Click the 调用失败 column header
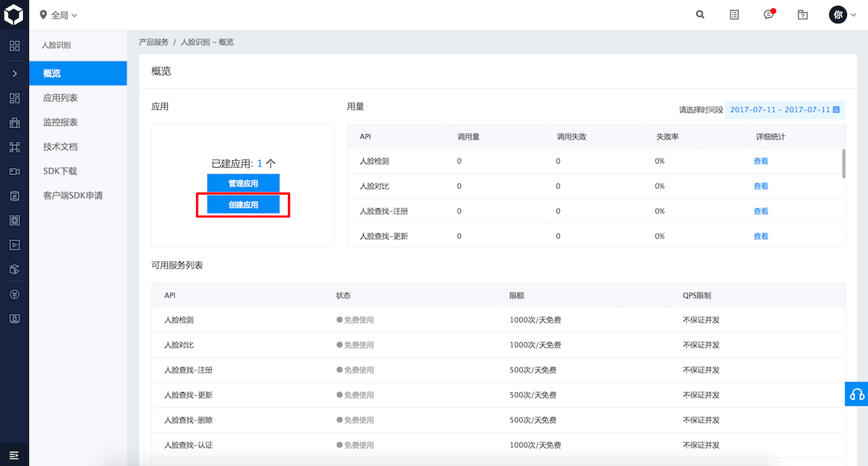868x466 pixels. pyautogui.click(x=571, y=137)
